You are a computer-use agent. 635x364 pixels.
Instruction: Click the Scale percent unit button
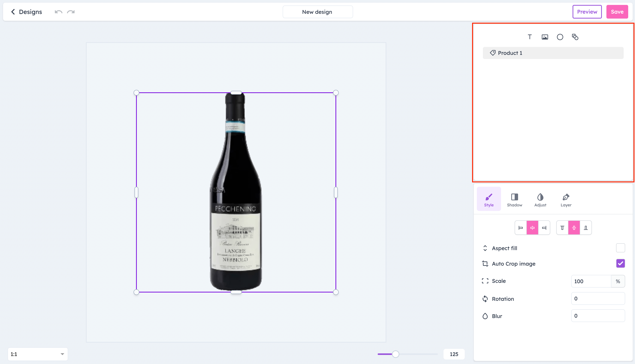click(x=618, y=281)
